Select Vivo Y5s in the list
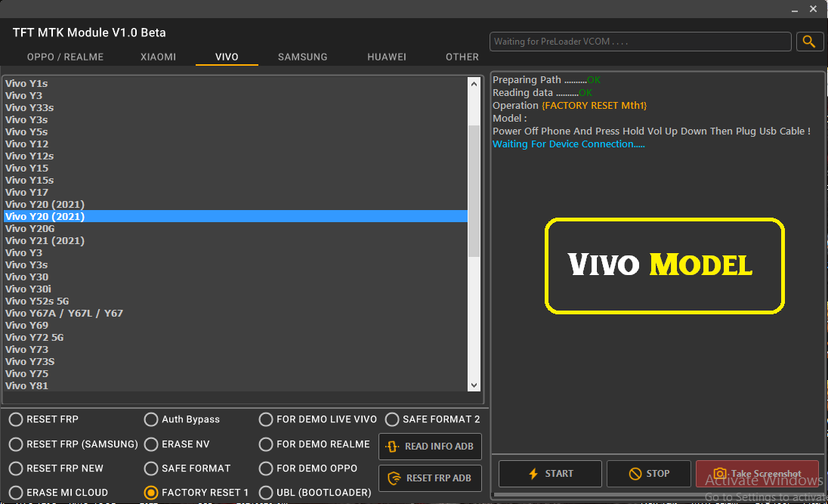This screenshot has width=828, height=504. click(236, 132)
